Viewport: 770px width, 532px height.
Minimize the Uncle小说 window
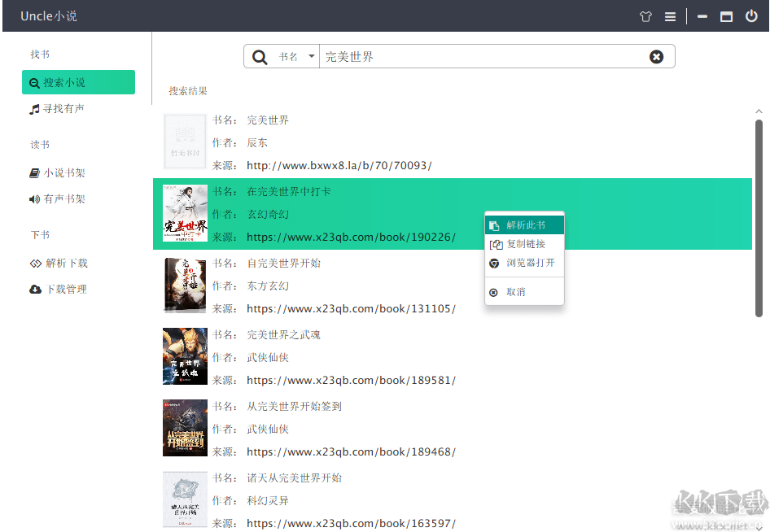pyautogui.click(x=702, y=17)
